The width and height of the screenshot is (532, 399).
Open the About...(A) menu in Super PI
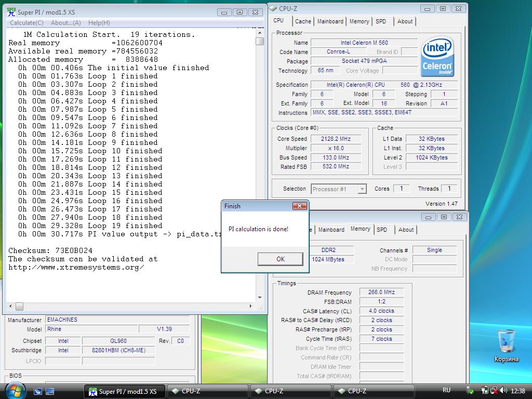(66, 23)
